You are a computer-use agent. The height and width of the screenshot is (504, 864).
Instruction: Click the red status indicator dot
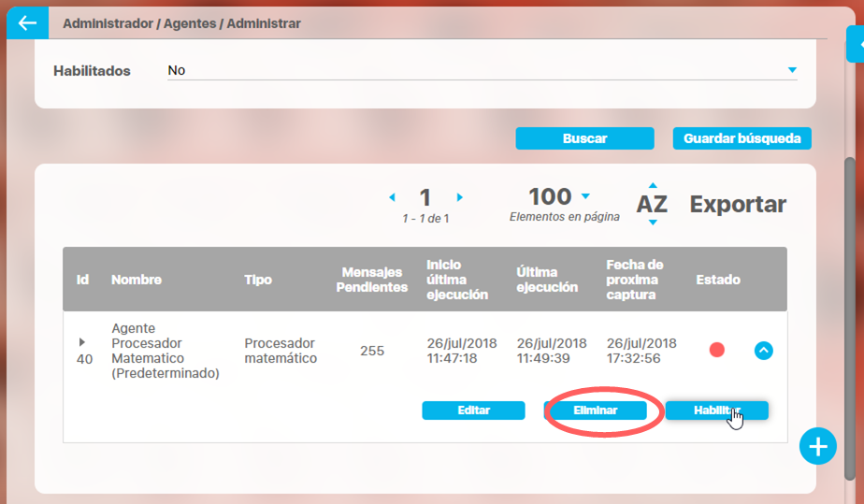717,350
